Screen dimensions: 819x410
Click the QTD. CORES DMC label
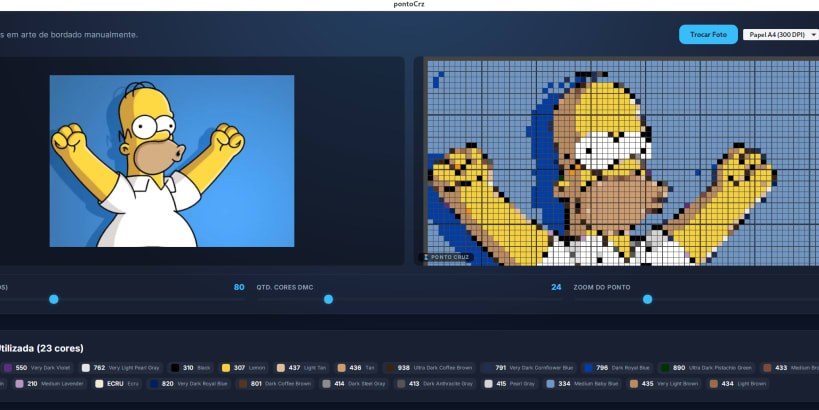point(285,287)
